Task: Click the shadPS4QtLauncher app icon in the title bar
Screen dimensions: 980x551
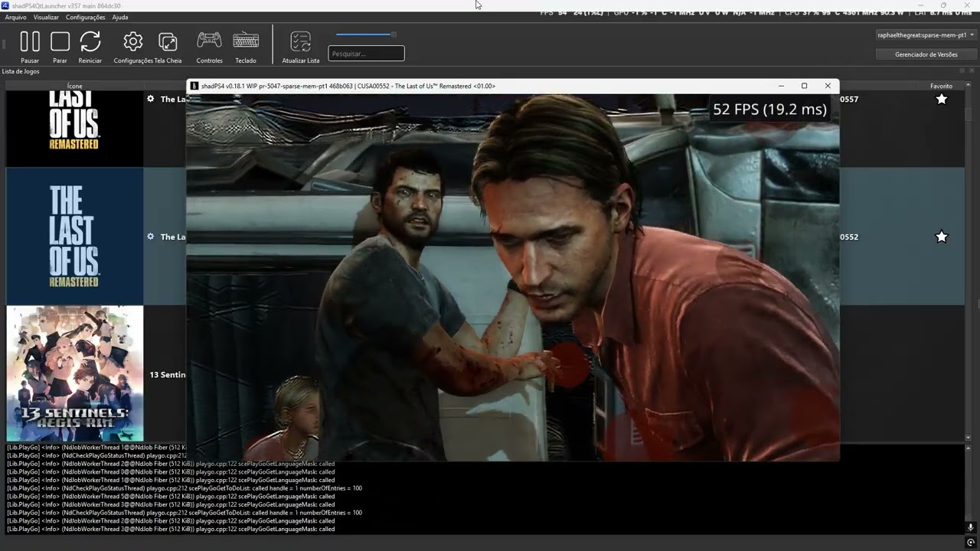Action: (5, 5)
